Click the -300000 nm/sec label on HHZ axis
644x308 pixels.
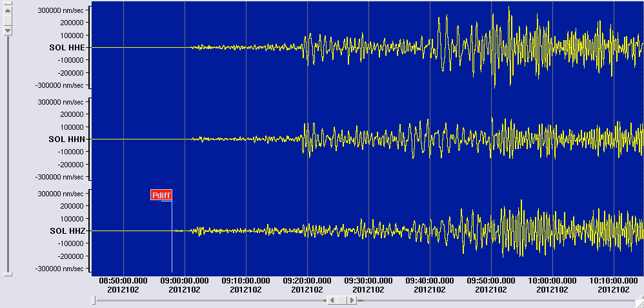(59, 269)
